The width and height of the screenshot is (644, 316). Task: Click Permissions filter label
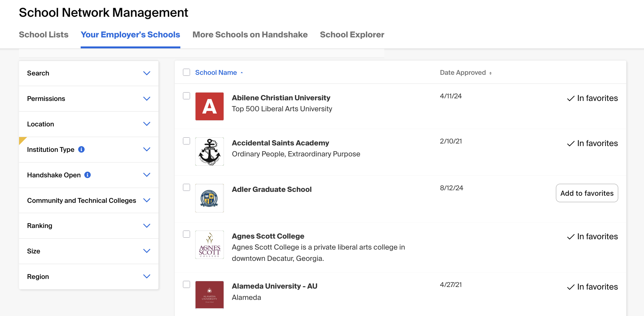(x=46, y=99)
